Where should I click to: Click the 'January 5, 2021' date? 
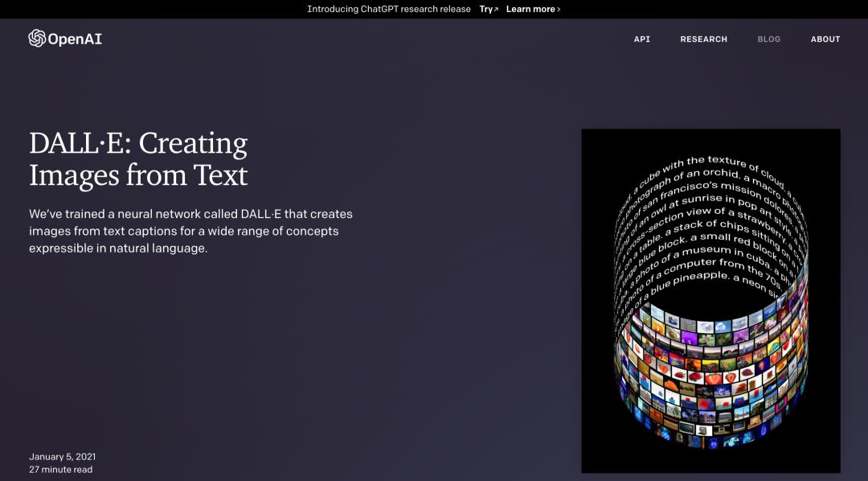click(x=63, y=457)
